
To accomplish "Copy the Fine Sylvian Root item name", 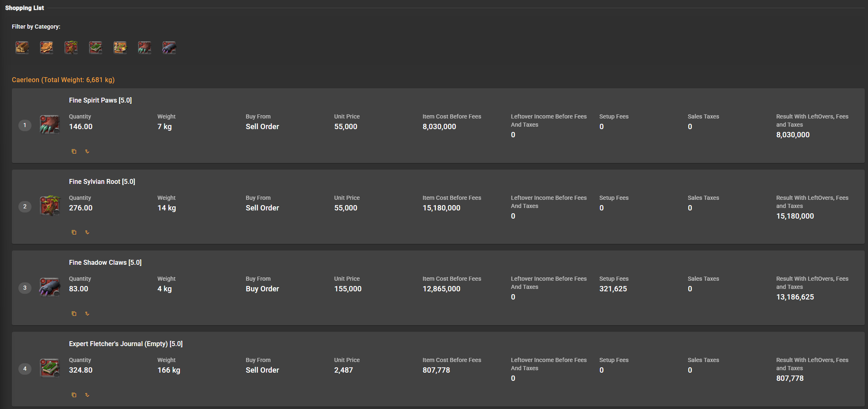I will (x=74, y=232).
